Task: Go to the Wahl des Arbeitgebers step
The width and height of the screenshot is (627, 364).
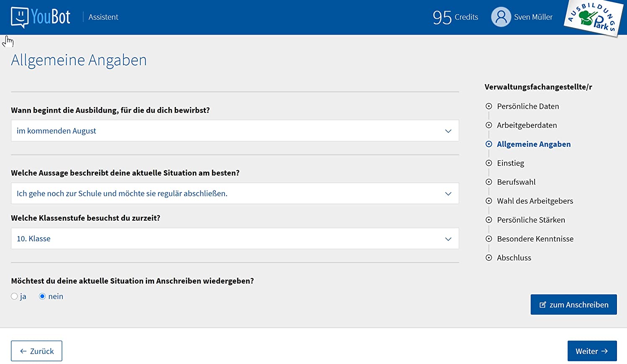Action: click(535, 201)
